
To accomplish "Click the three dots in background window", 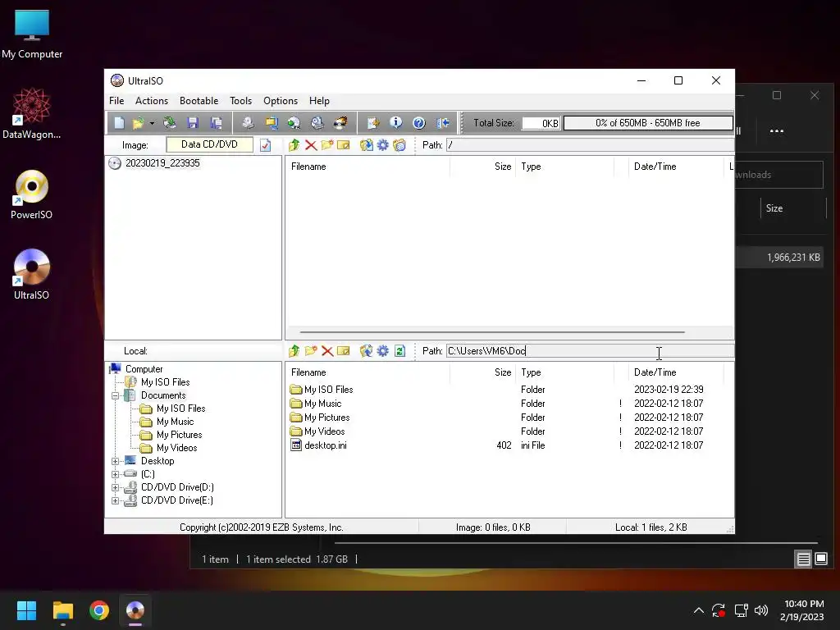I will [776, 130].
